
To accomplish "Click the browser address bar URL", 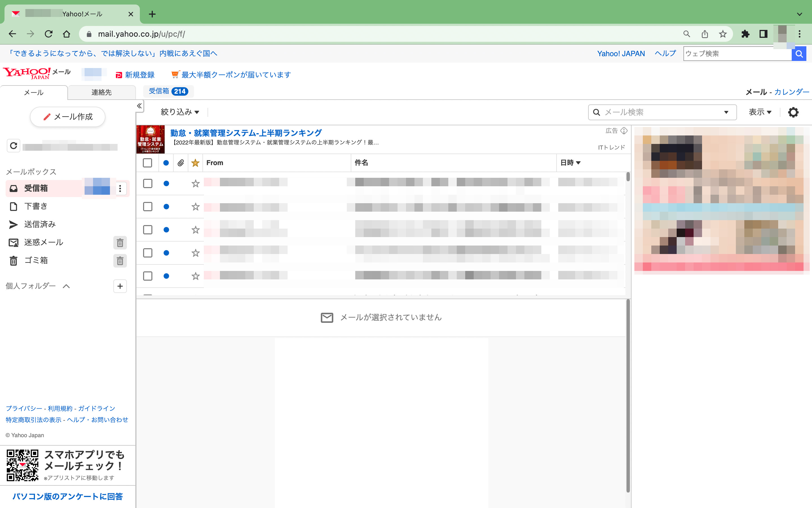I will [x=141, y=34].
